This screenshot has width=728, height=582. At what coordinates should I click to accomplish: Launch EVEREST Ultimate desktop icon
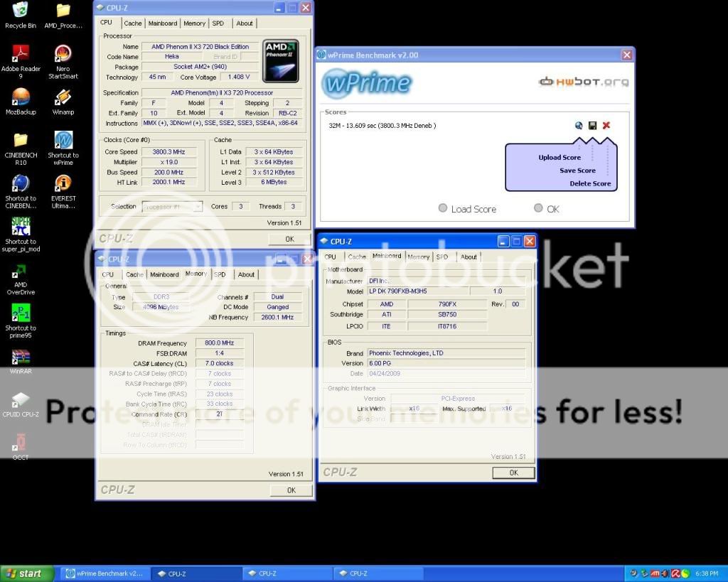63,192
